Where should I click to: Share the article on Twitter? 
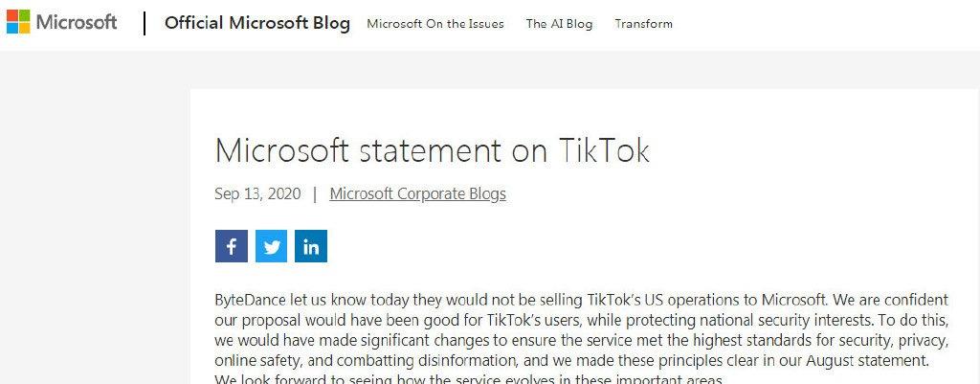pyautogui.click(x=271, y=246)
